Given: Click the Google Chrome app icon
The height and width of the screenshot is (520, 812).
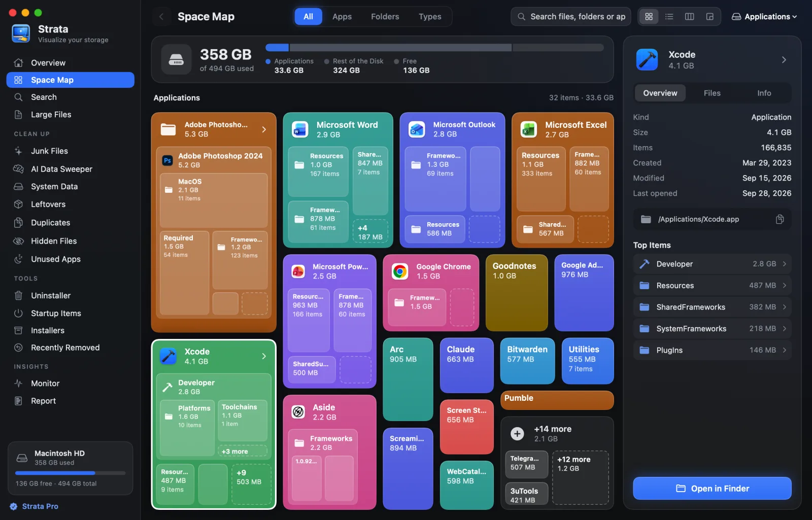Looking at the screenshot, I should [400, 272].
